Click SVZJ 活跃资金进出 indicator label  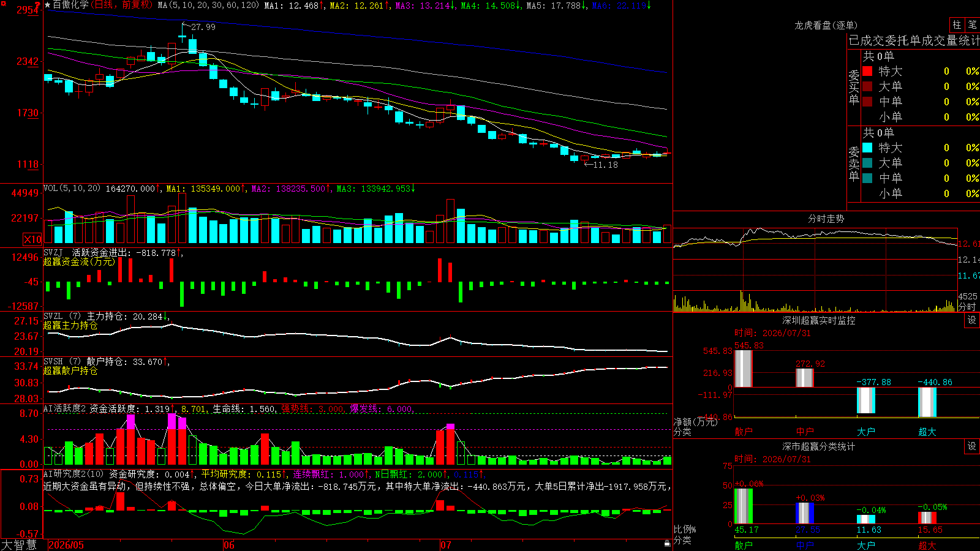point(86,252)
